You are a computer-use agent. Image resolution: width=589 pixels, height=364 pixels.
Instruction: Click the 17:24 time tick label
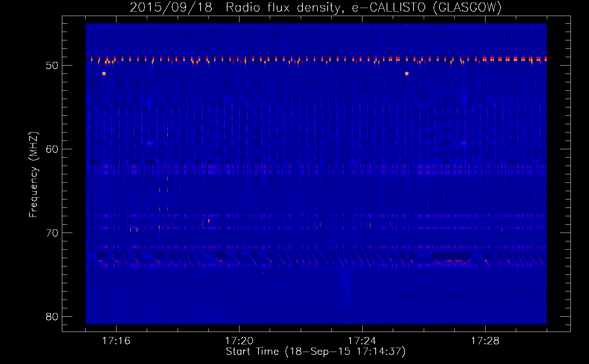coord(362,341)
